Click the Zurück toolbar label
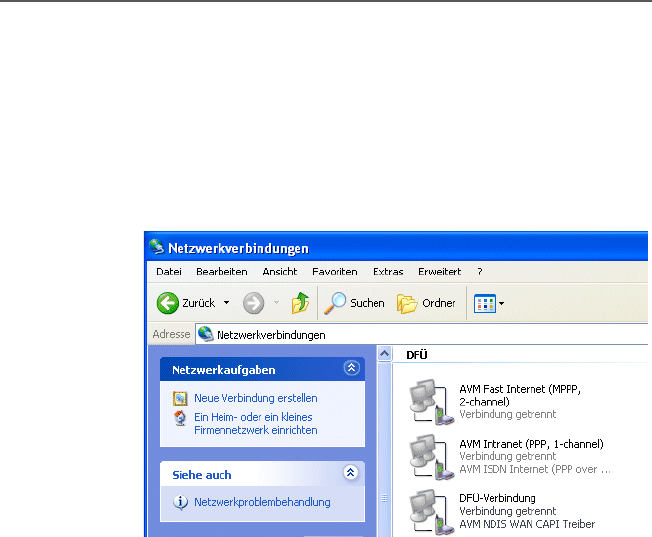Screen dimensions: 652x537 pyautogui.click(x=198, y=303)
